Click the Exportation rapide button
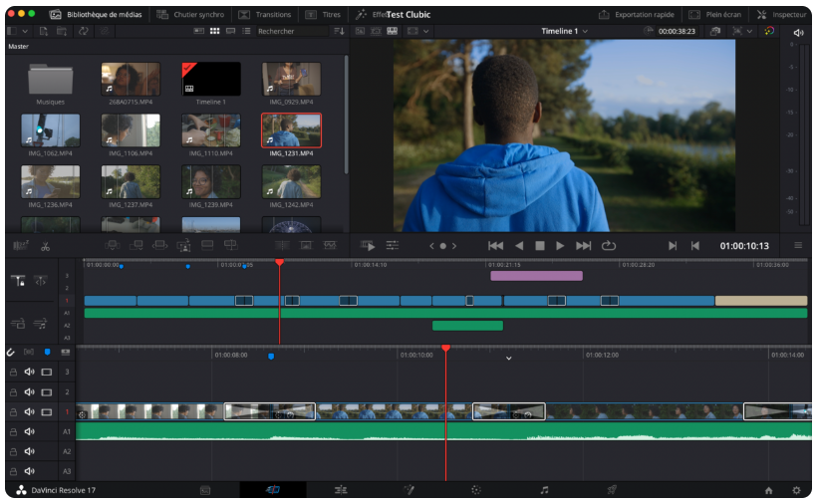The width and height of the screenshot is (821, 504). 637,15
